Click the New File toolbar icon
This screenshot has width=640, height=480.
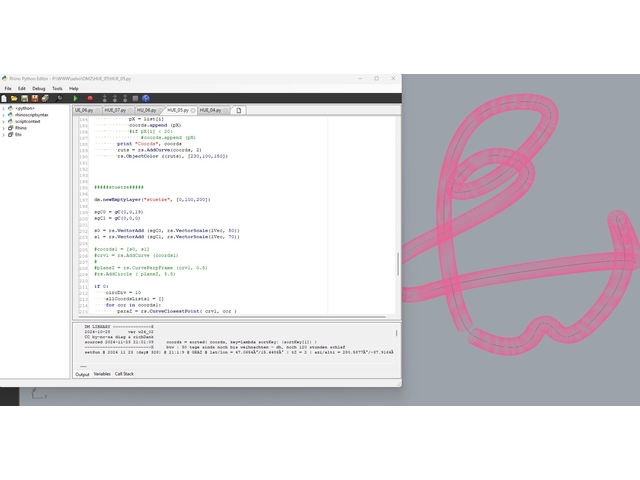[x=4, y=98]
